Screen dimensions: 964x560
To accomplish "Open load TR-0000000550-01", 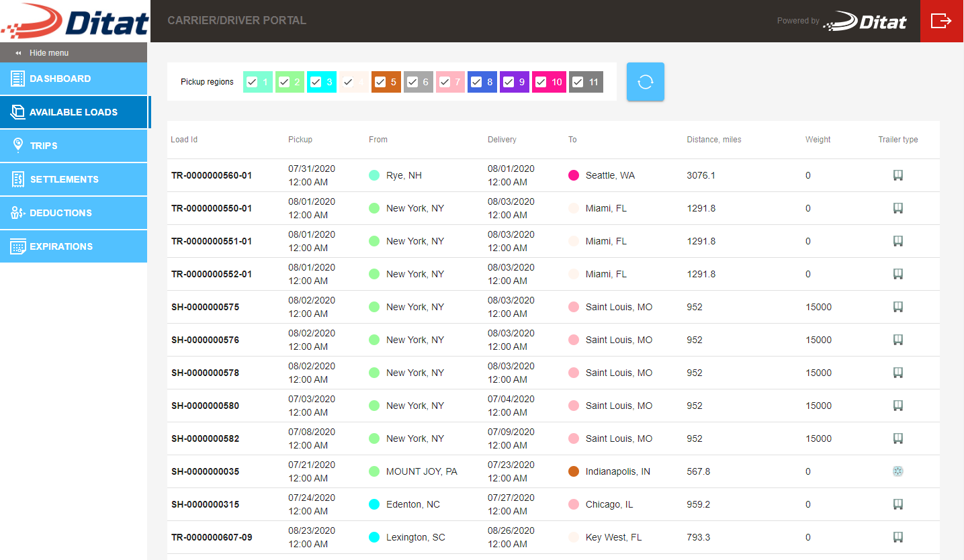I will [212, 208].
